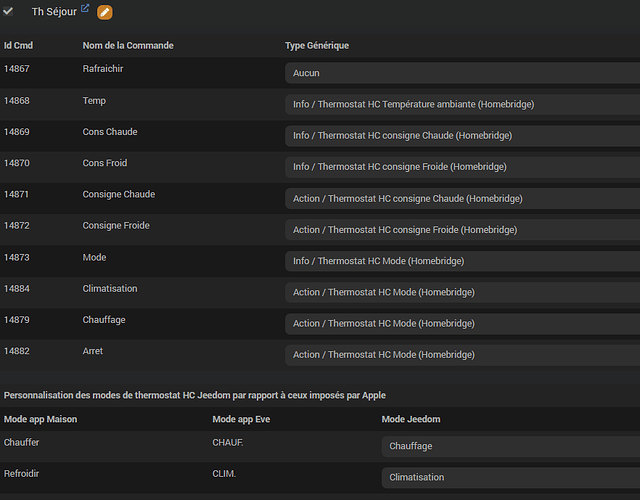
Task: Open the external link icon beside Th Séjour
Action: pyautogui.click(x=85, y=9)
